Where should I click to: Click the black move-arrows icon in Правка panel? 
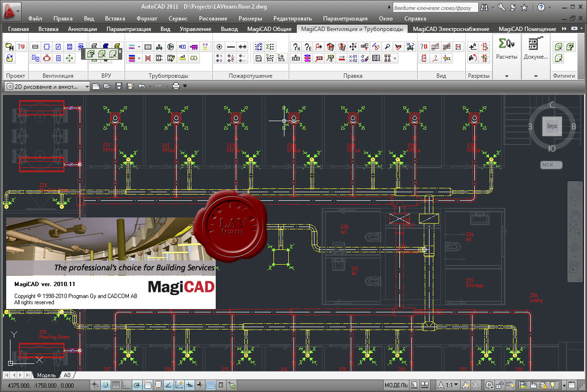[x=353, y=47]
